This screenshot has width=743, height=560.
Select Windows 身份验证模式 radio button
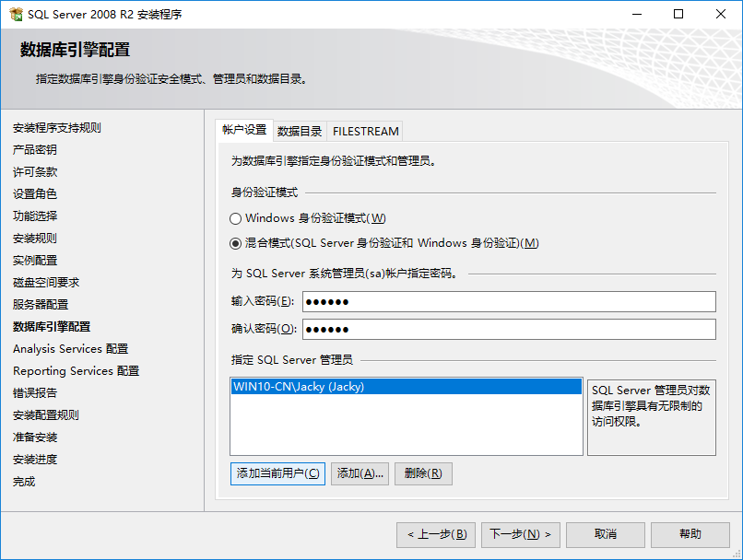click(x=235, y=218)
